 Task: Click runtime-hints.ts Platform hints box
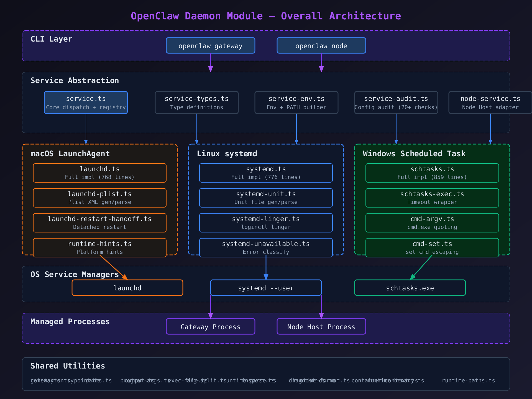(99, 248)
